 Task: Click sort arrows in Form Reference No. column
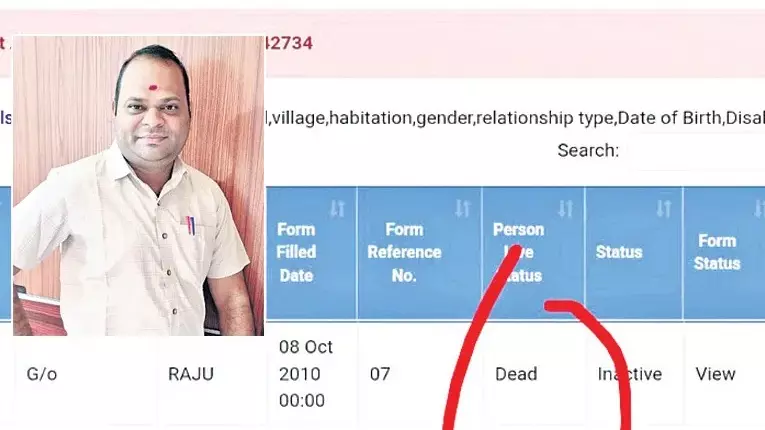coord(462,209)
